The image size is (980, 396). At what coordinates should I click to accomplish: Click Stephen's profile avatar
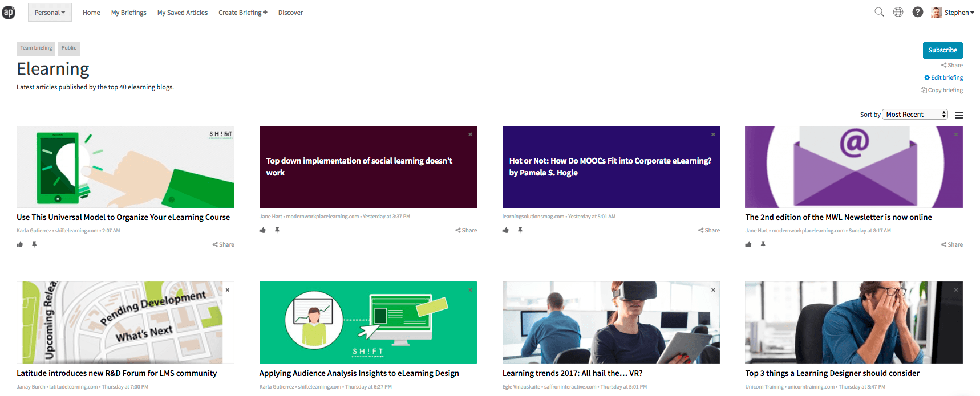936,13
